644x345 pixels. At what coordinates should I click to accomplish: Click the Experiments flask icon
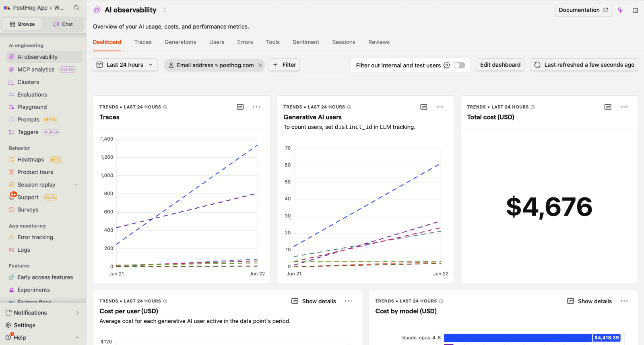(x=12, y=290)
